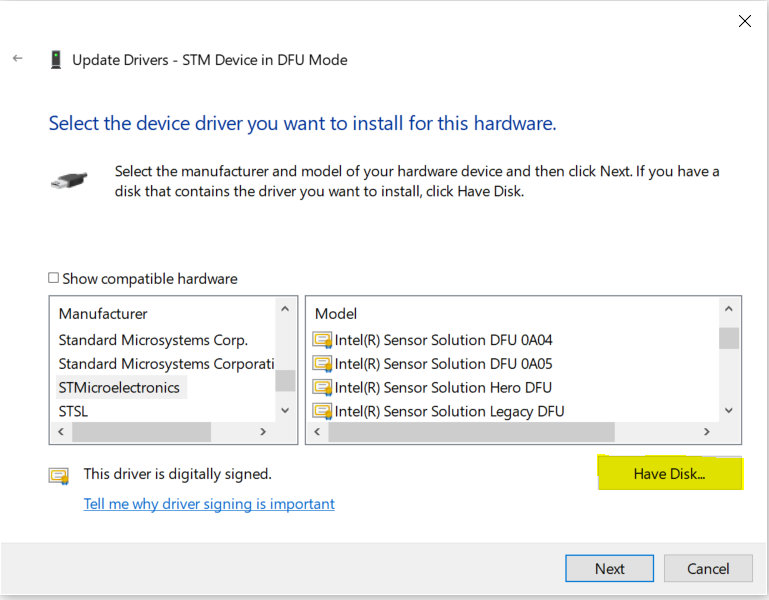Click Manufacturer vertical scrollbar thumb
The height and width of the screenshot is (600, 769).
[x=285, y=381]
